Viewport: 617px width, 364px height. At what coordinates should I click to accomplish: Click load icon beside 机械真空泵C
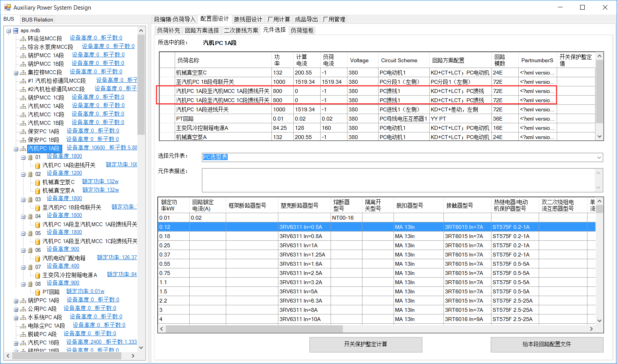pos(38,182)
